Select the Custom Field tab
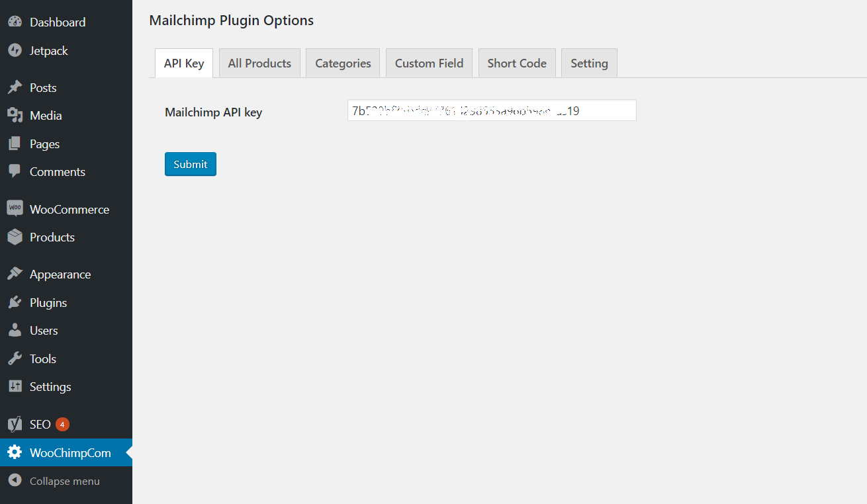This screenshot has height=504, width=867. [x=429, y=63]
